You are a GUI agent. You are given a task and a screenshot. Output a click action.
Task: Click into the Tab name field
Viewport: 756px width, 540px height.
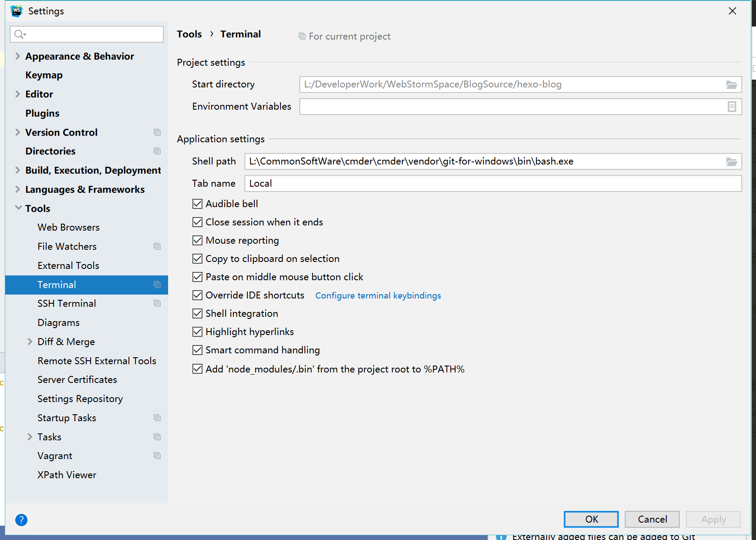point(493,184)
